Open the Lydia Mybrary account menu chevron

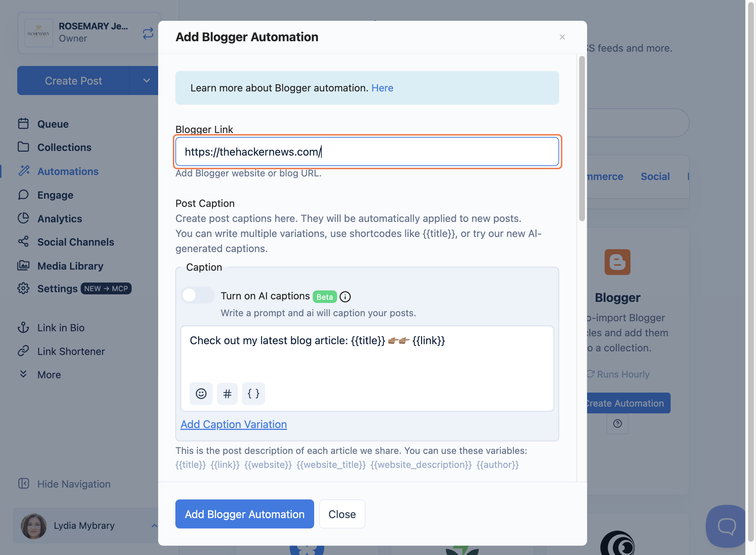154,526
